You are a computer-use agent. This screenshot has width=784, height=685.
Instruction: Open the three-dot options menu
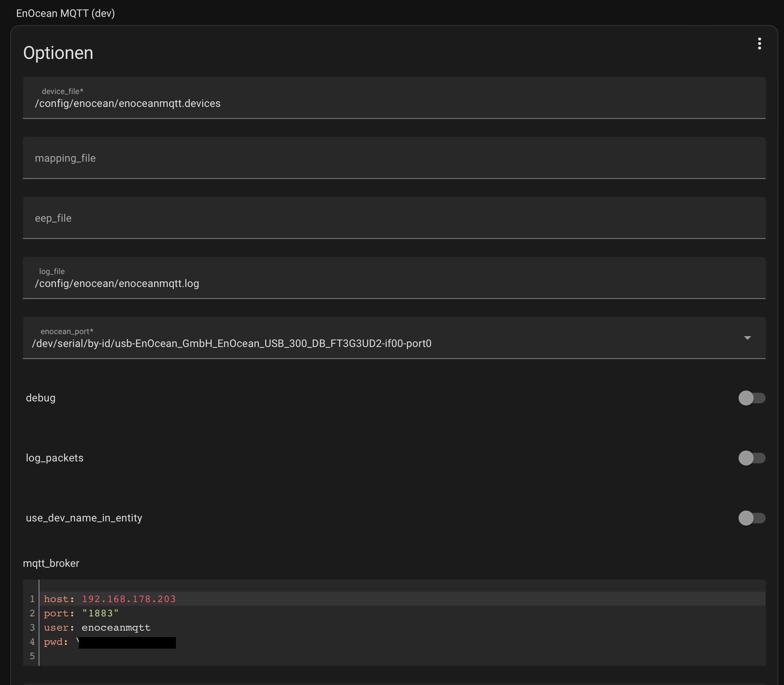[759, 44]
